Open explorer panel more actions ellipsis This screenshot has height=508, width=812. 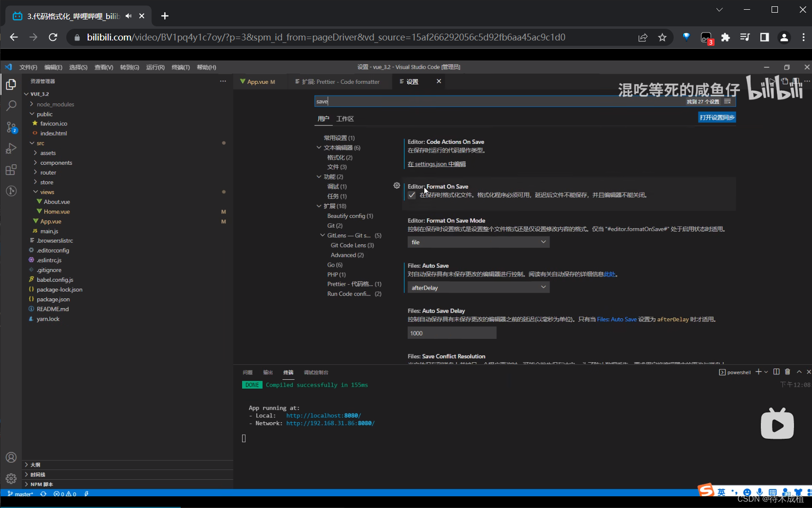pos(223,81)
